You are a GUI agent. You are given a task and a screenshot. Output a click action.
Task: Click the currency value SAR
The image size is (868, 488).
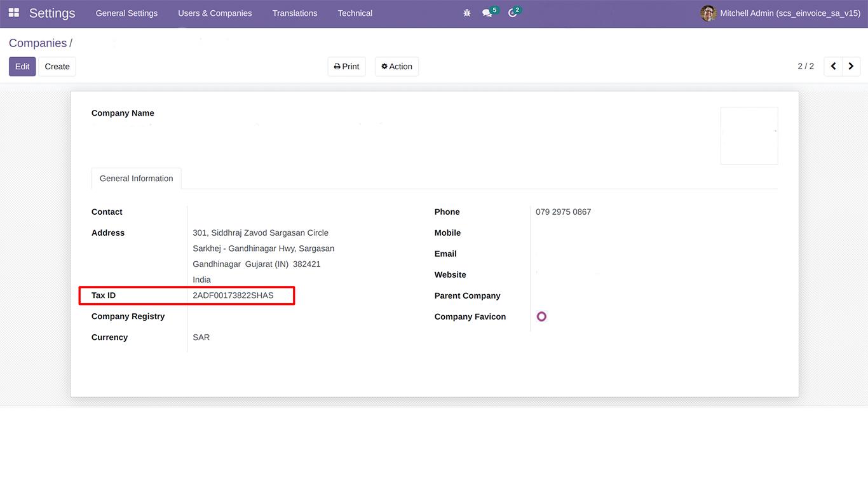[201, 337]
